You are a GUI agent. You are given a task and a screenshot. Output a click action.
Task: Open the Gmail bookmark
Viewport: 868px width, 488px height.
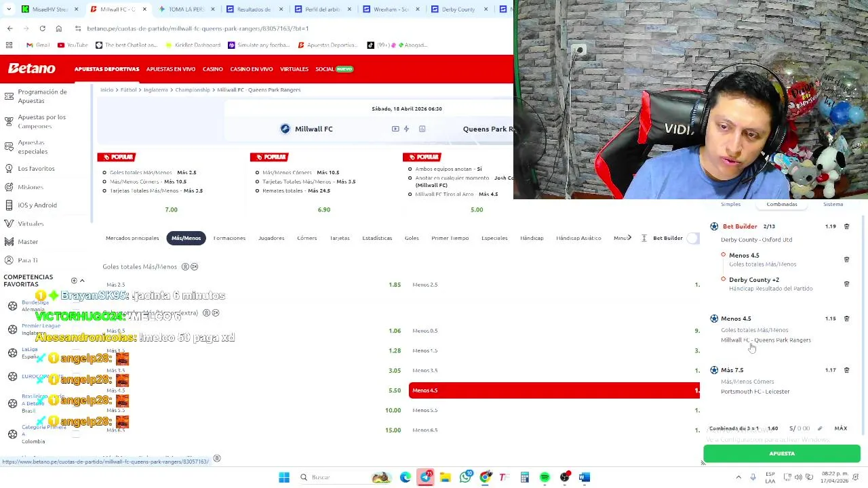click(x=38, y=45)
